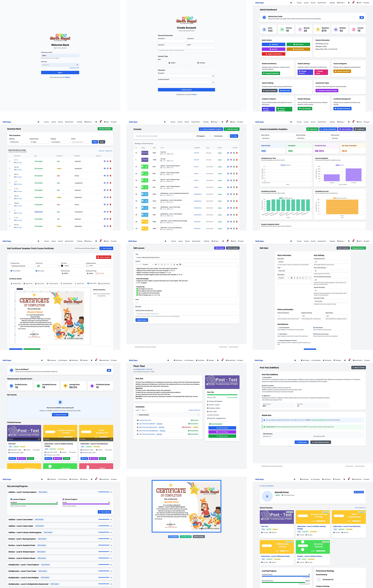This screenshot has height=588, width=373.
Task: Click the Manage Questions button
Action: (x=358, y=248)
